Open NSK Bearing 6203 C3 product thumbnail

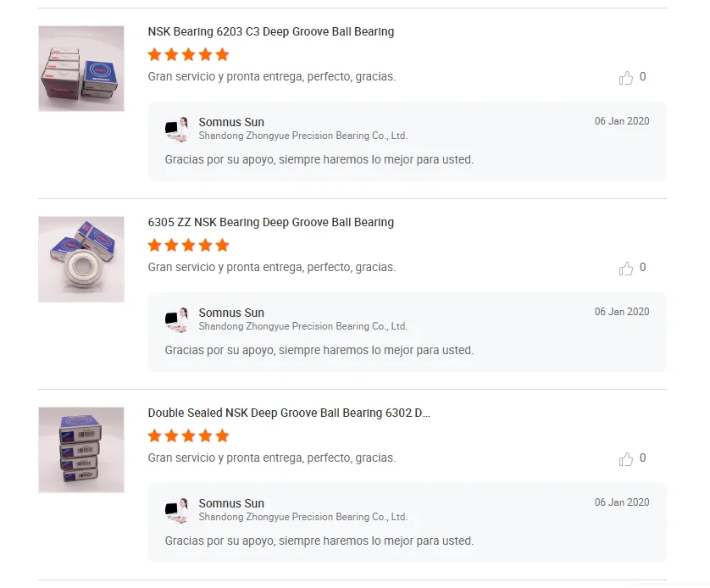coord(81,69)
